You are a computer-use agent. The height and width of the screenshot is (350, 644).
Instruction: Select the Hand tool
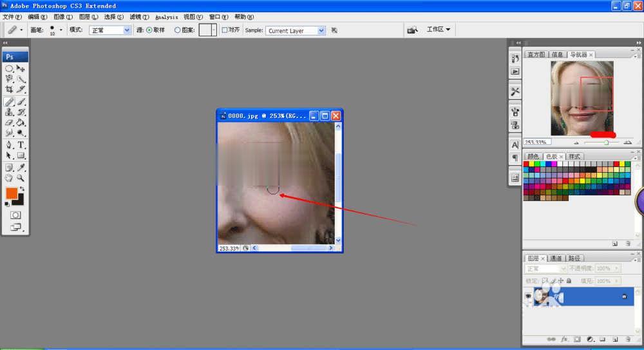click(x=9, y=178)
